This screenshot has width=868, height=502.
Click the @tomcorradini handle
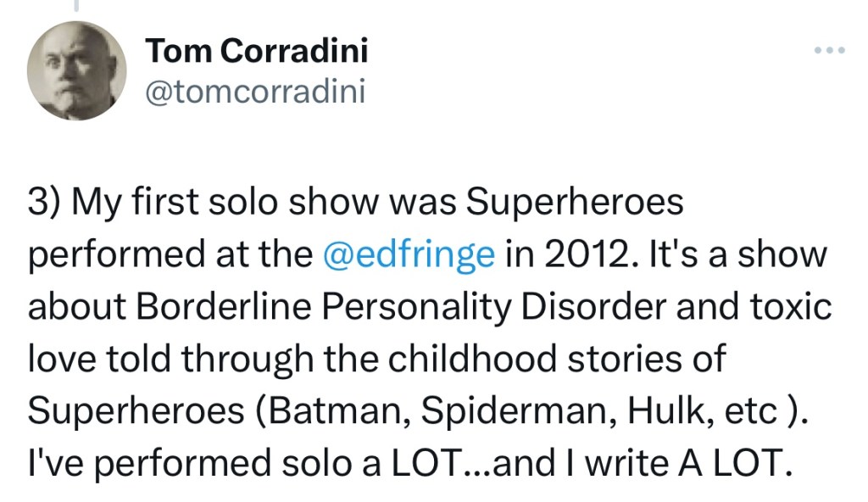[255, 91]
